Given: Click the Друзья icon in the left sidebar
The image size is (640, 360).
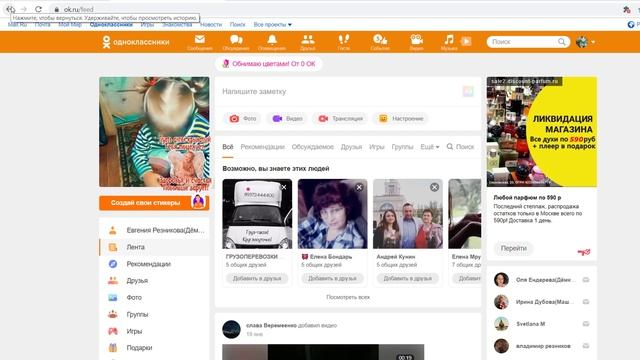Looking at the screenshot, I should pos(113,281).
